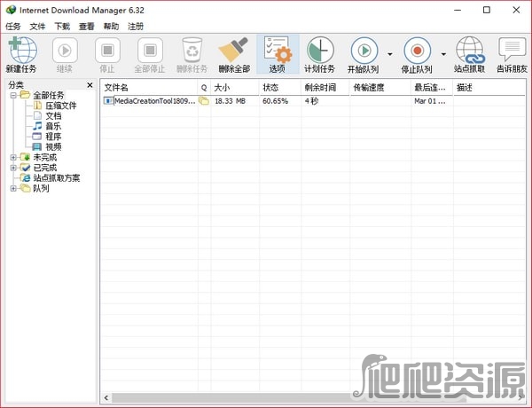Click the 停止 (stop) toolbar icon

[107, 51]
